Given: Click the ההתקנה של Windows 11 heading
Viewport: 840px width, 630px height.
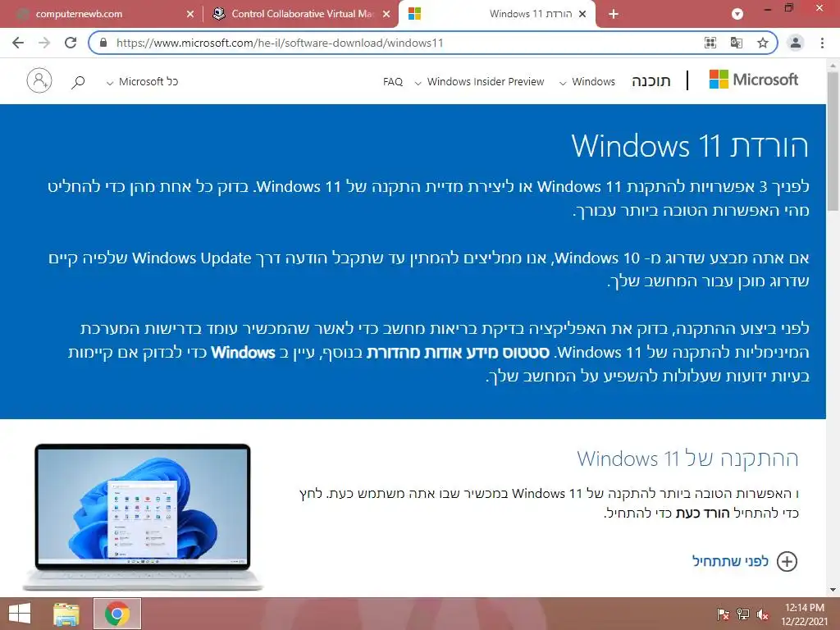Looking at the screenshot, I should (687, 459).
